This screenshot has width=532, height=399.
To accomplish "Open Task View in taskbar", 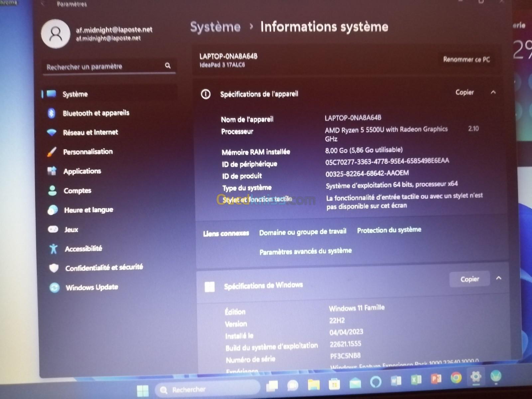I will 272,386.
